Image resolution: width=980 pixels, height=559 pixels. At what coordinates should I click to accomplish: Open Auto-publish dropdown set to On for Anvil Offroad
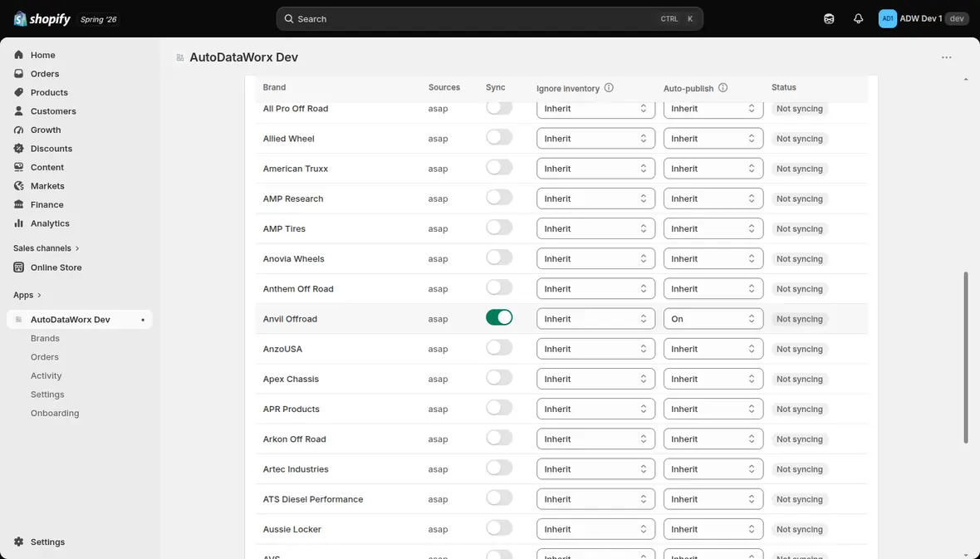pyautogui.click(x=713, y=319)
